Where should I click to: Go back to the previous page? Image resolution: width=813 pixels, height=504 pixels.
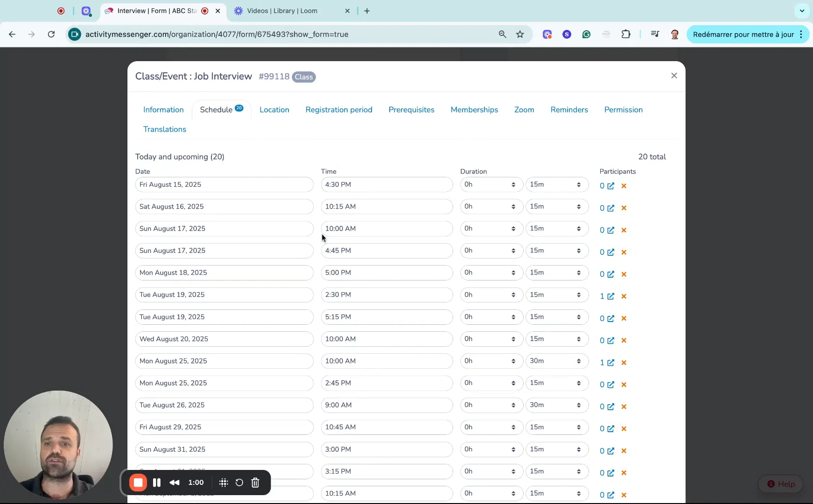[x=12, y=34]
